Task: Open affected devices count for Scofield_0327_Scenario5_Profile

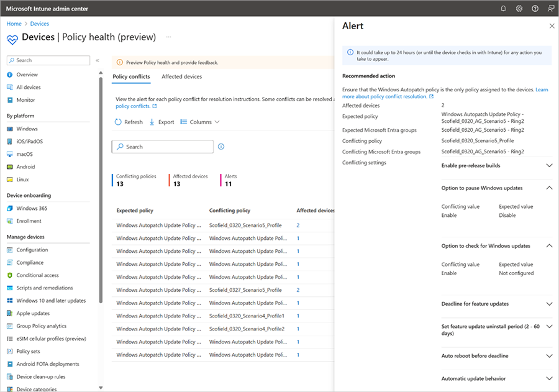Action: point(298,290)
